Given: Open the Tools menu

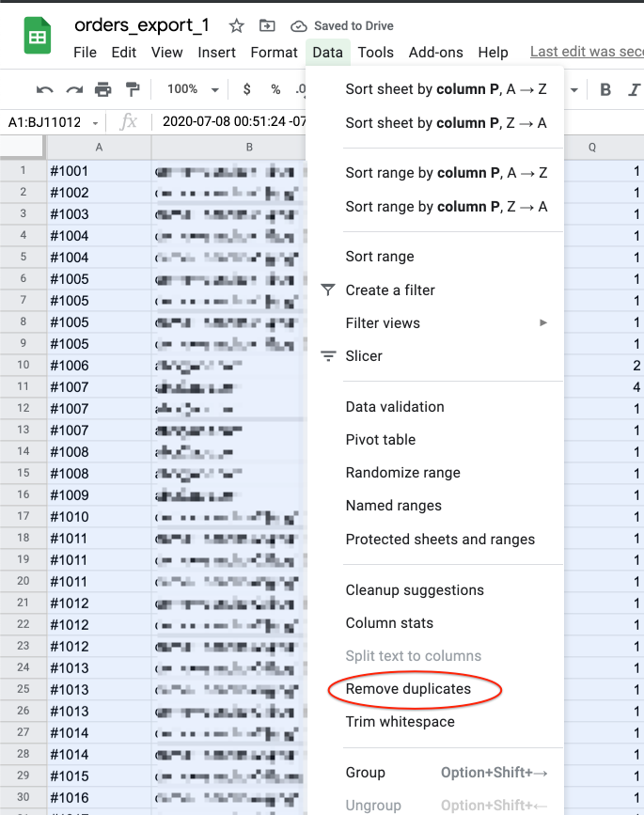Looking at the screenshot, I should coord(376,53).
